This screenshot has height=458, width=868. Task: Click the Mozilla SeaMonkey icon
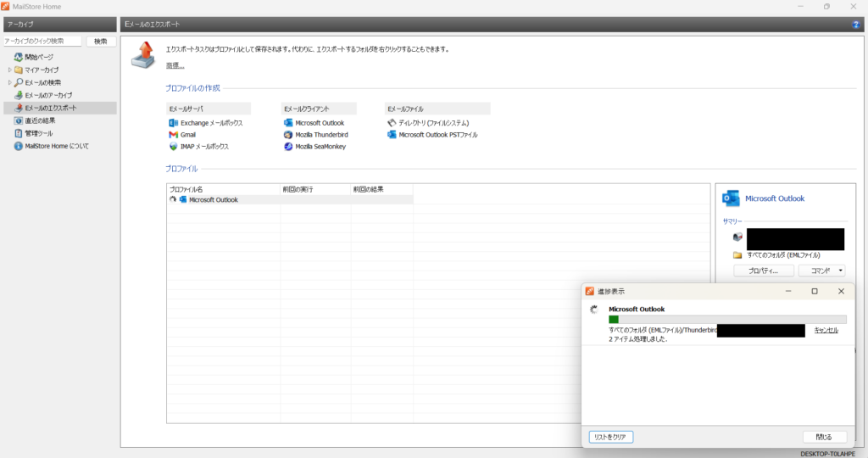click(x=288, y=147)
